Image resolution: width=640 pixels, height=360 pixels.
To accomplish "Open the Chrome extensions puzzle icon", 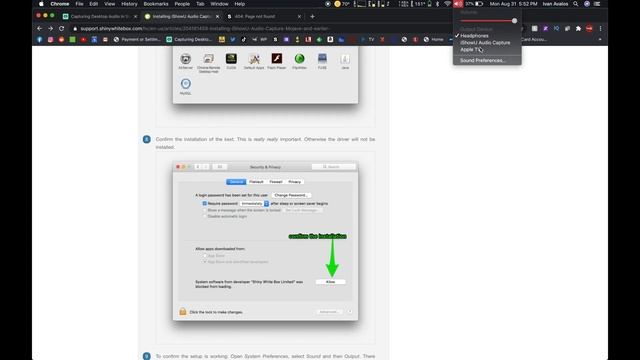I will (578, 29).
